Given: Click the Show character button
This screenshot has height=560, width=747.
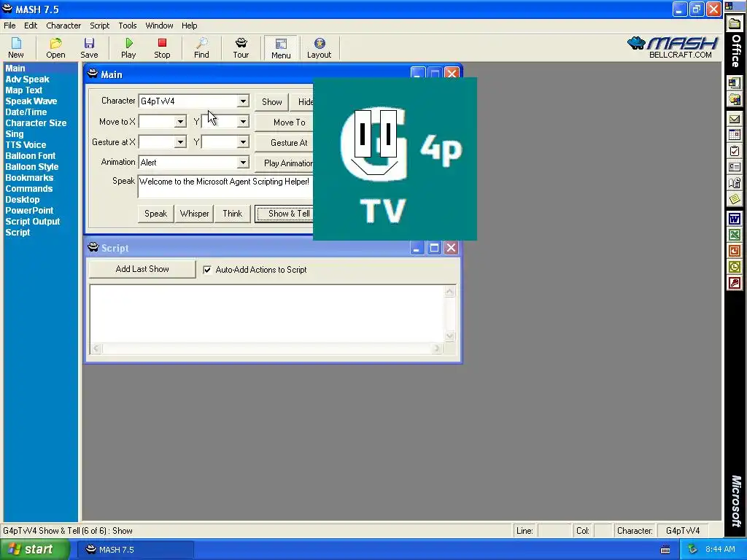Looking at the screenshot, I should pyautogui.click(x=271, y=102).
